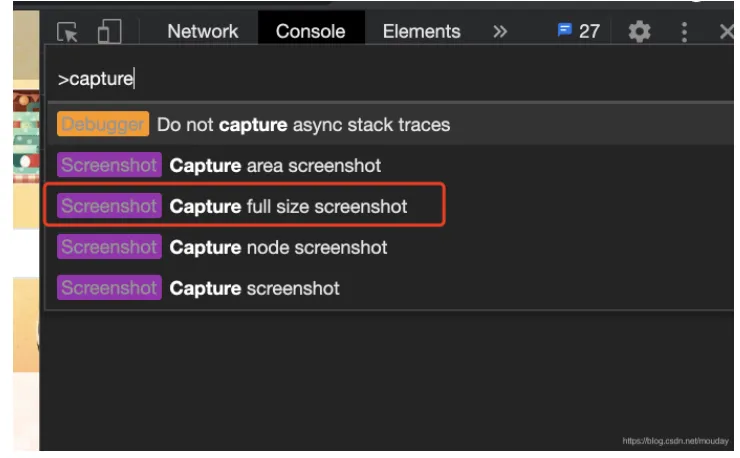Run "Capture full size screenshot" command
This screenshot has height=458, width=740.
click(288, 207)
